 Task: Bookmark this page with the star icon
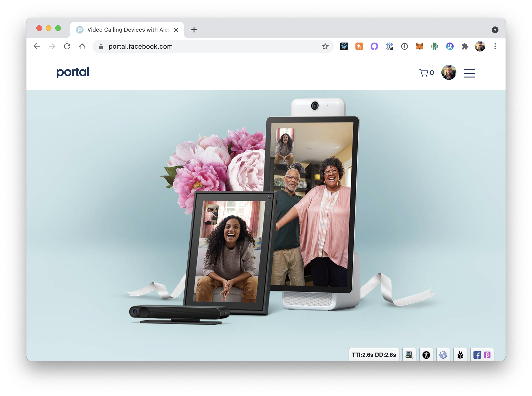tap(325, 46)
